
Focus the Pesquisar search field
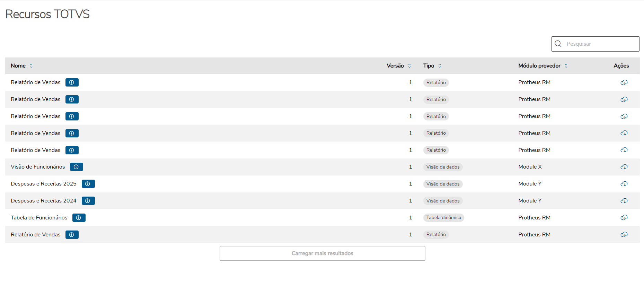point(601,44)
